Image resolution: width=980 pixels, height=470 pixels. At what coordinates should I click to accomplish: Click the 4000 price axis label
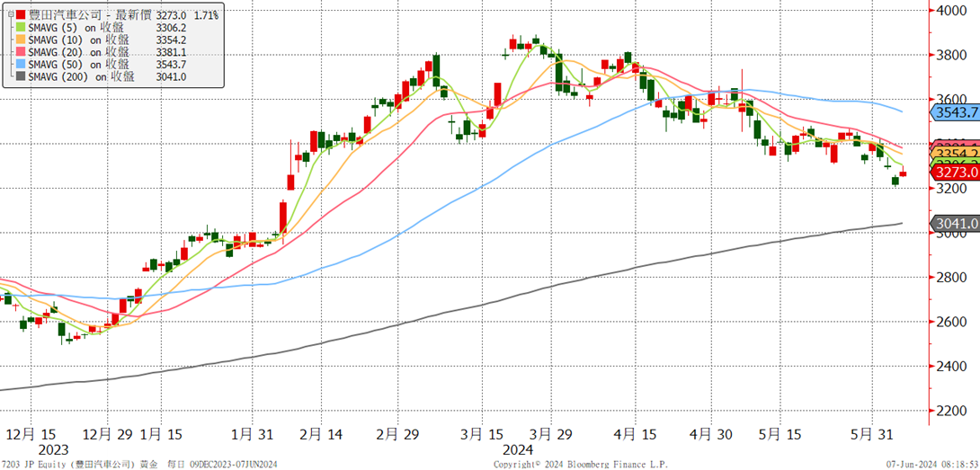pos(951,11)
